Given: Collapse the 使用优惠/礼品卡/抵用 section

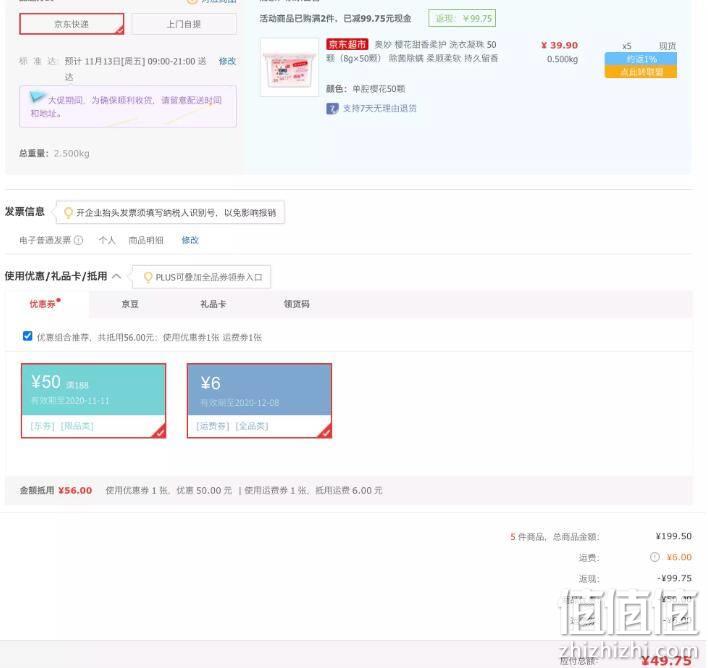Looking at the screenshot, I should click(116, 276).
